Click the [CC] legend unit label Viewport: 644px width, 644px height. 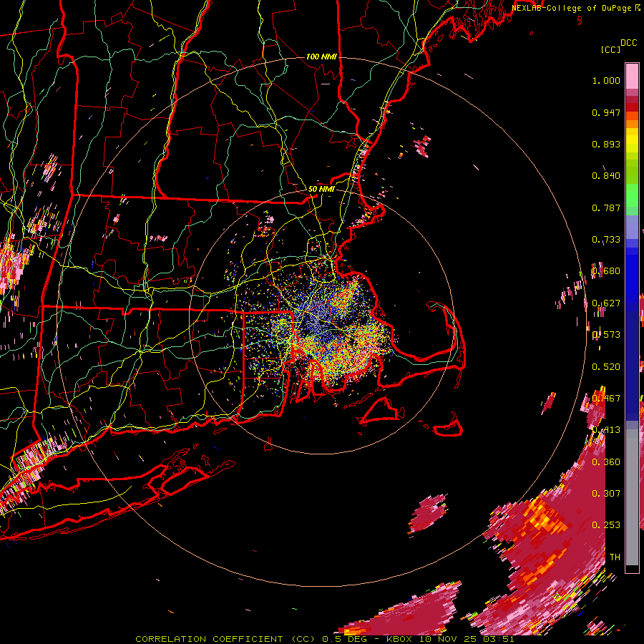click(610, 49)
